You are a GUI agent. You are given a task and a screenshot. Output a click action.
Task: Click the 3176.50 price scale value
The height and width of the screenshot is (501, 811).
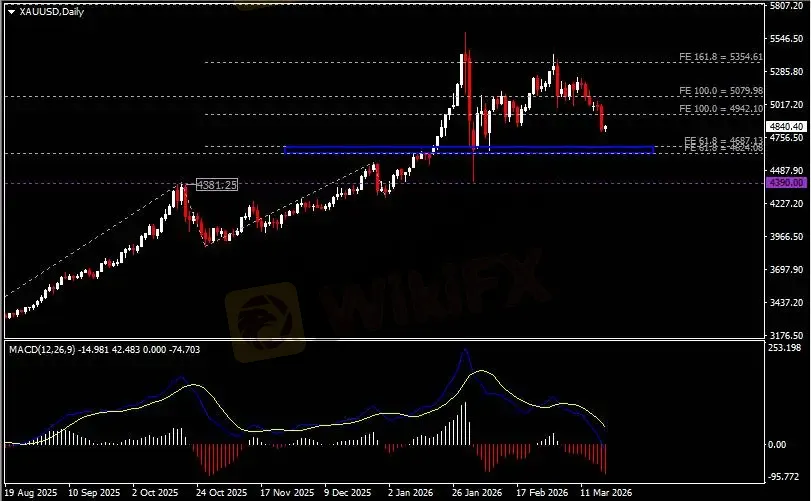pos(786,336)
